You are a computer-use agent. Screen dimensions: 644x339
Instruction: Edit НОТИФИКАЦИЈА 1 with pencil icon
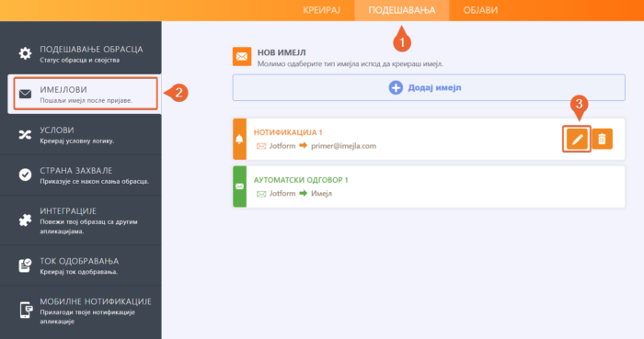(x=577, y=140)
